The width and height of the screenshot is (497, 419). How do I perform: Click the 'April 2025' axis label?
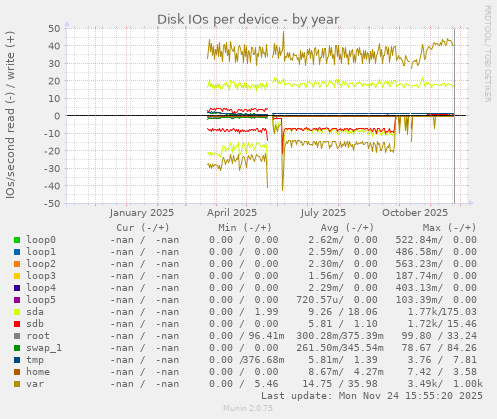click(x=232, y=213)
